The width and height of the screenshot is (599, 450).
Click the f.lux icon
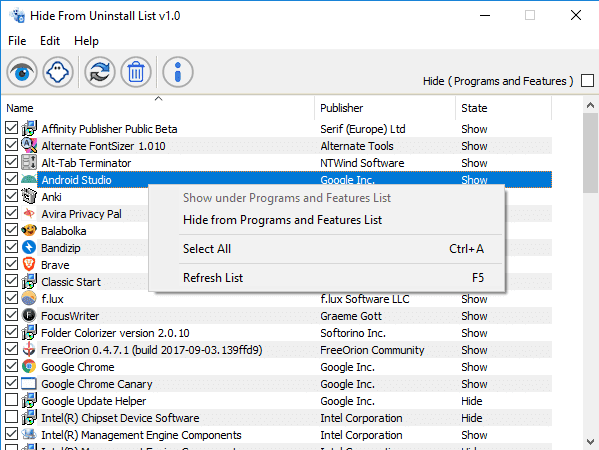click(29, 298)
